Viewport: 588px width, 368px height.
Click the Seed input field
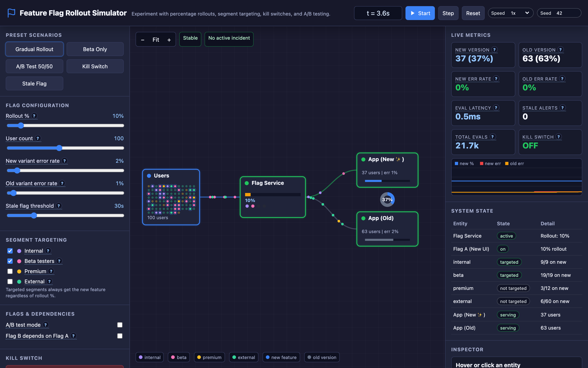pos(567,13)
